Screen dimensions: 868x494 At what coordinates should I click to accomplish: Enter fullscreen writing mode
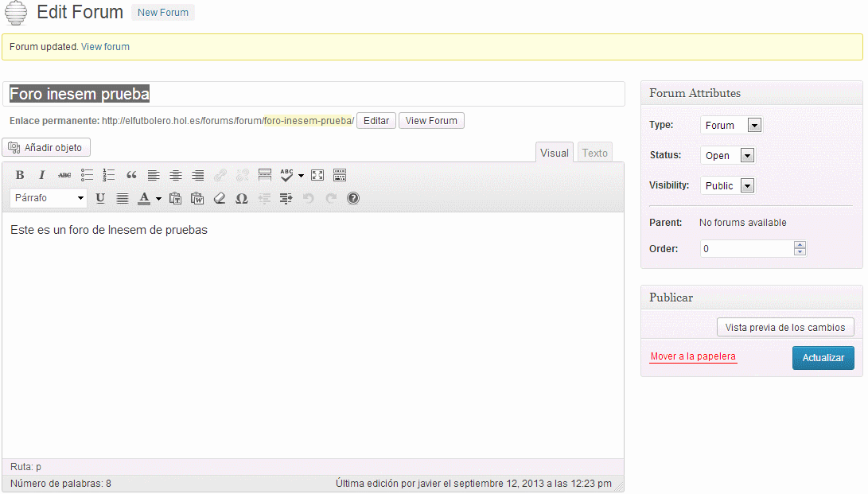tap(317, 175)
